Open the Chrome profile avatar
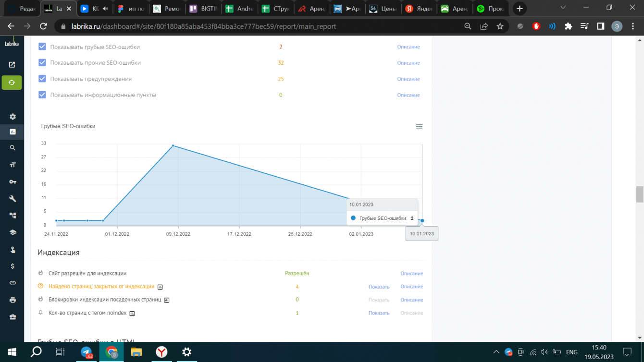The image size is (644, 362). (617, 26)
